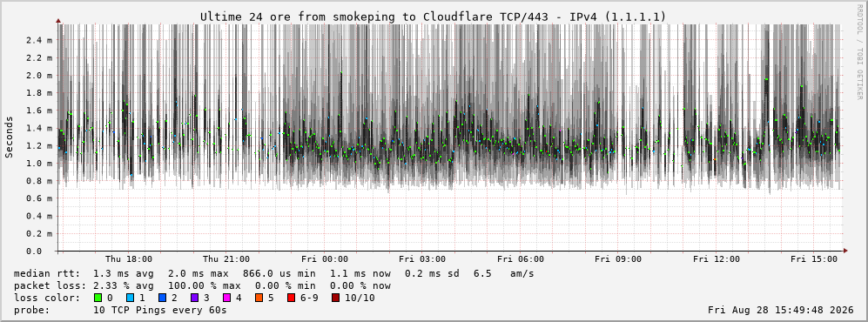Click the magenta loss color 4 swatch

click(x=226, y=299)
